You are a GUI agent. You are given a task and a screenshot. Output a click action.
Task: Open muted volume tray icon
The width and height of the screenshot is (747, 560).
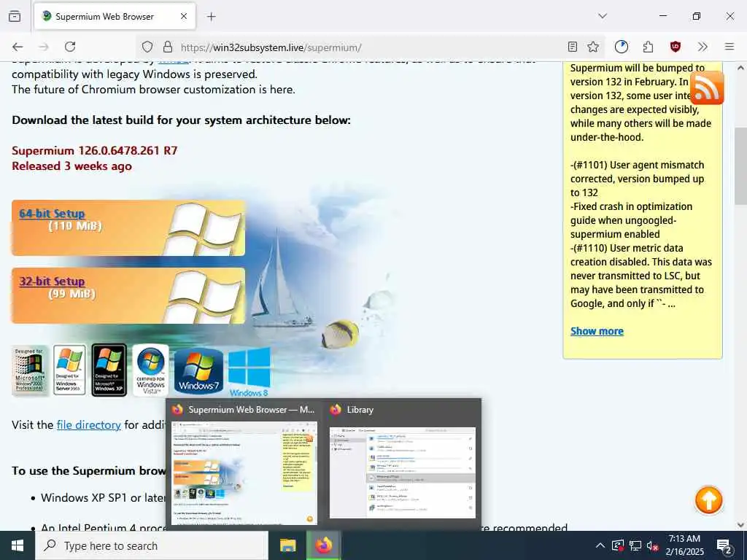coord(653,545)
